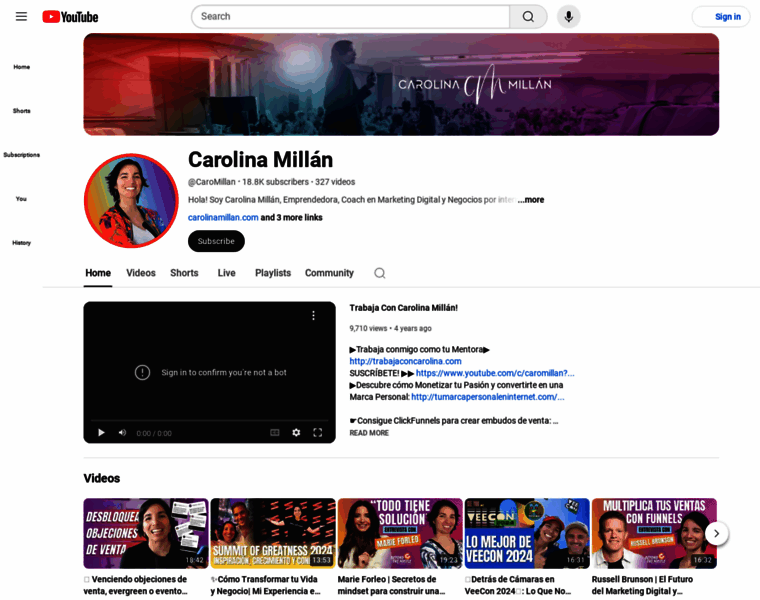Show the 3 more links
The height and width of the screenshot is (600, 760).
pyautogui.click(x=291, y=218)
